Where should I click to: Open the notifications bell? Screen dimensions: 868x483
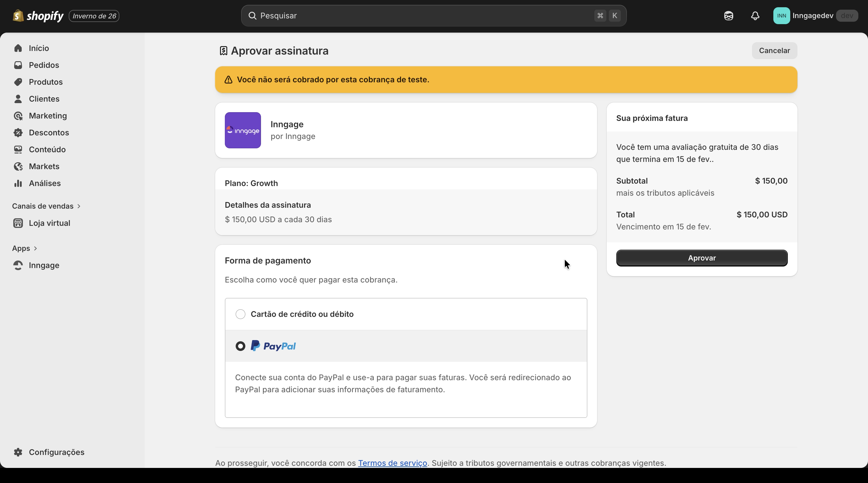pyautogui.click(x=755, y=16)
